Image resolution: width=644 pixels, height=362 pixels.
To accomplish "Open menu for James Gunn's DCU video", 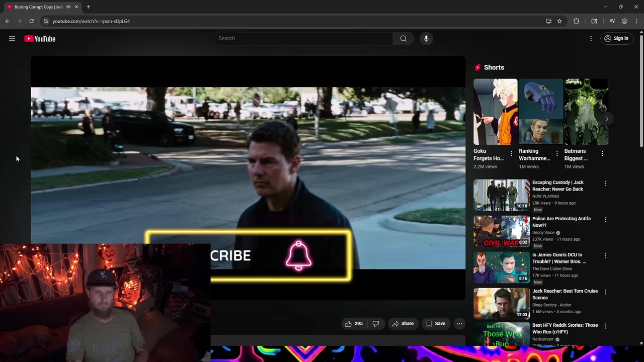I will [x=606, y=256].
